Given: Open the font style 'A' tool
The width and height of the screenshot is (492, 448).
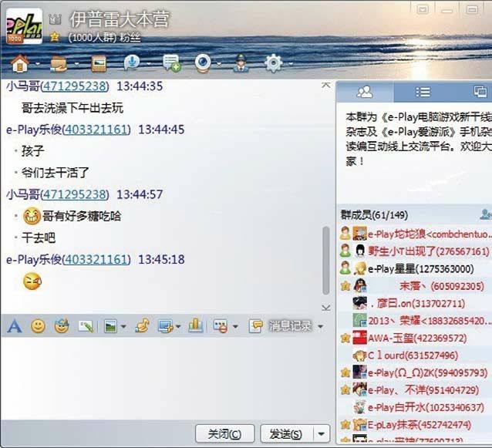Looking at the screenshot, I should point(14,326).
